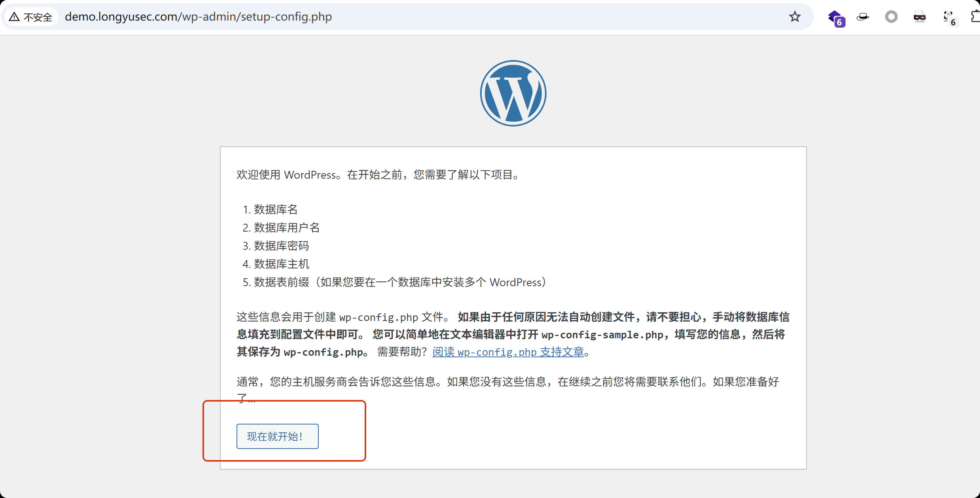Click the 欢迎使用 WordPress welcome sentence

click(378, 175)
